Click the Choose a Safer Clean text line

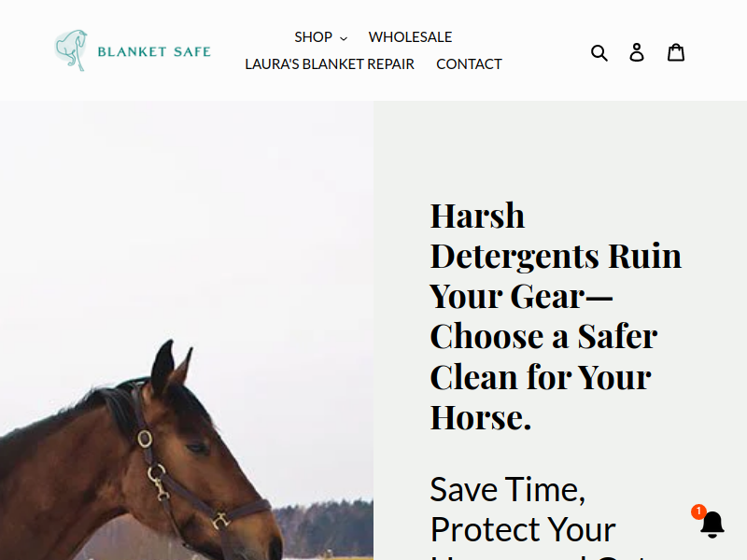(543, 336)
